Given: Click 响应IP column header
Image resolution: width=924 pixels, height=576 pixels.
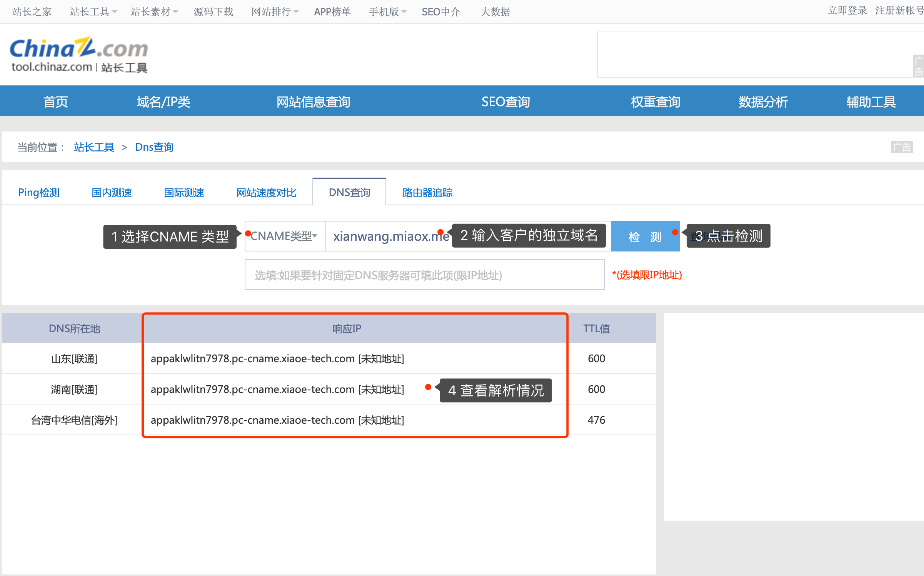Looking at the screenshot, I should pyautogui.click(x=347, y=328).
